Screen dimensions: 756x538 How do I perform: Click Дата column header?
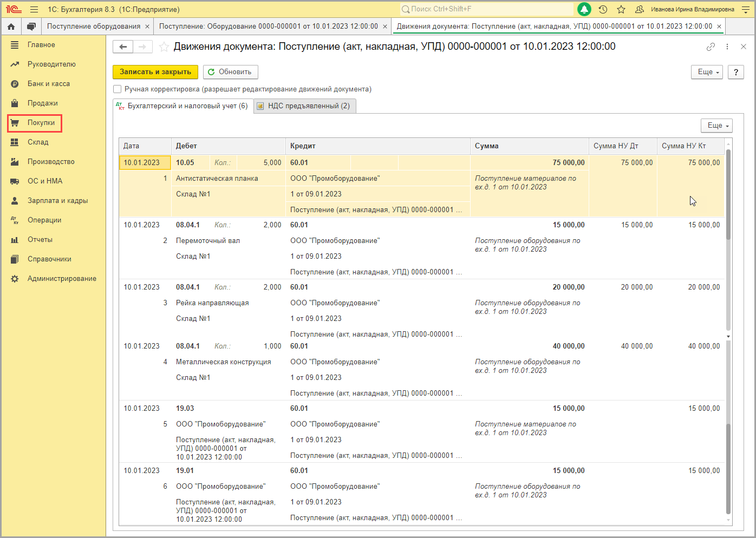click(x=145, y=146)
